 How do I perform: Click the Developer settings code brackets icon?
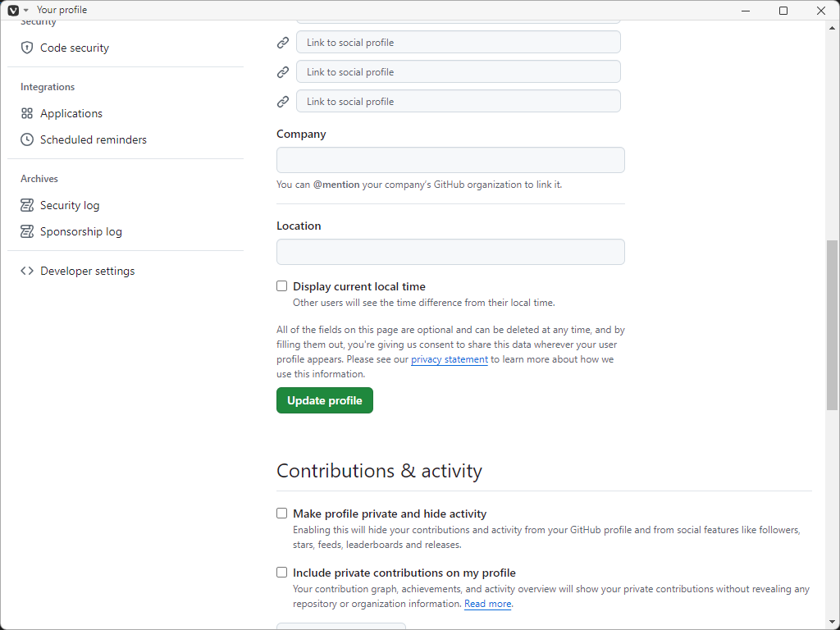pyautogui.click(x=27, y=271)
